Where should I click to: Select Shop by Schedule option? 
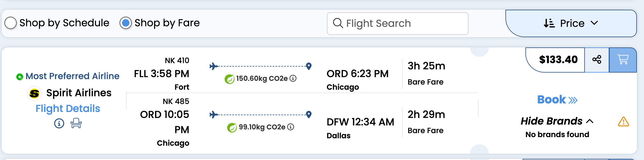11,23
